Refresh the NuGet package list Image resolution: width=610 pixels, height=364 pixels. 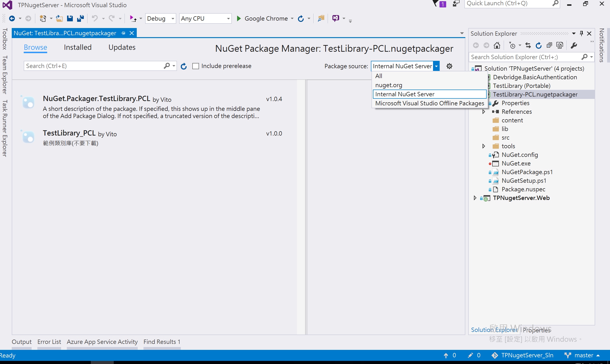[184, 66]
